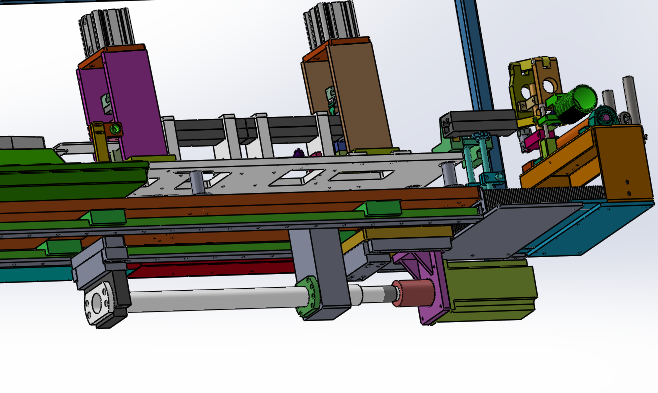Click the white post right of purple plate
658x393 pixels.
pyautogui.click(x=171, y=138)
